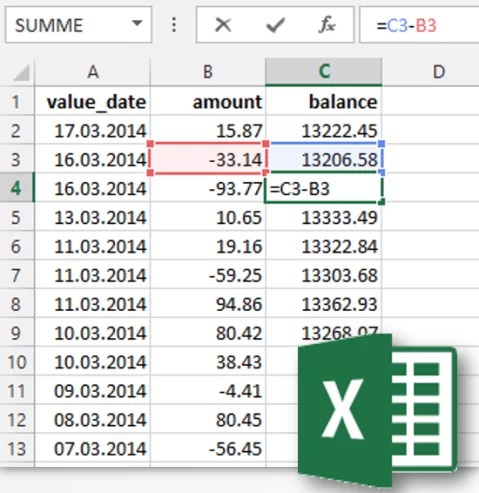Select amount cell 10.65
Image resolution: width=479 pixels, height=493 pixels.
pyautogui.click(x=208, y=217)
